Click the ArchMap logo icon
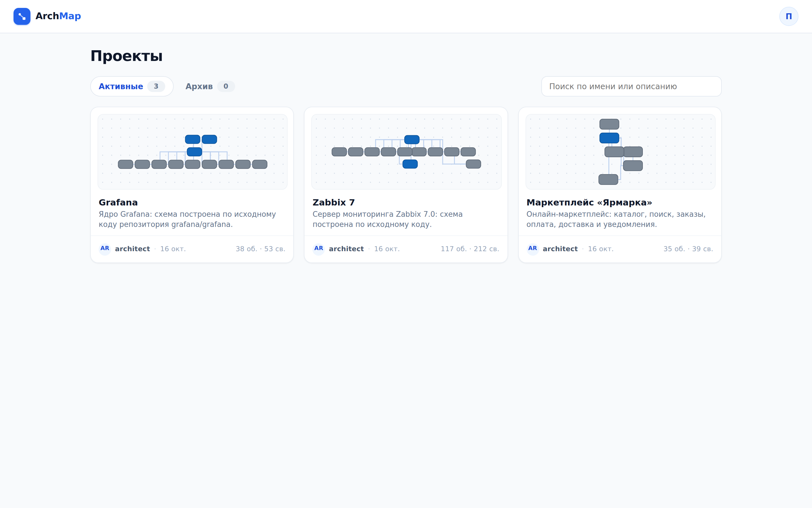The image size is (812, 508). [22, 16]
